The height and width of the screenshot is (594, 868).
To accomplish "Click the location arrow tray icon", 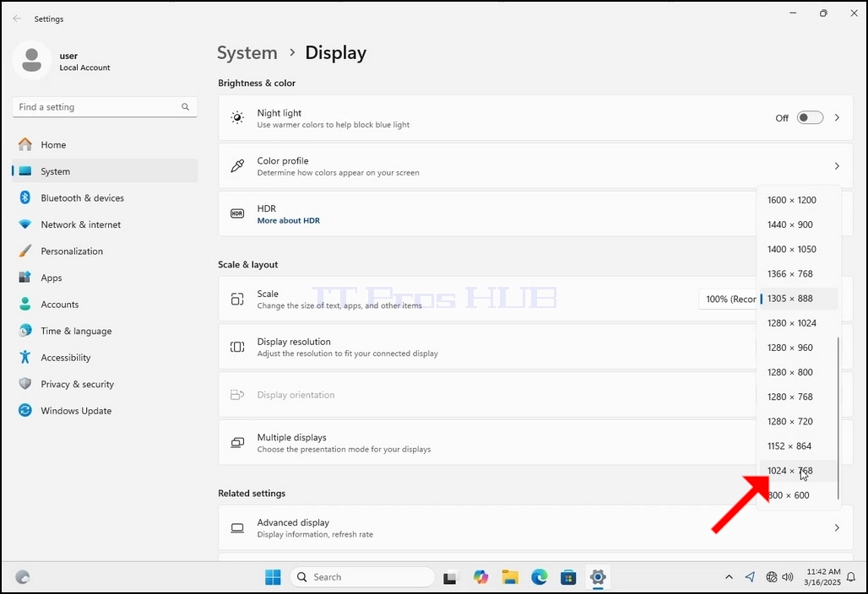I will click(750, 577).
